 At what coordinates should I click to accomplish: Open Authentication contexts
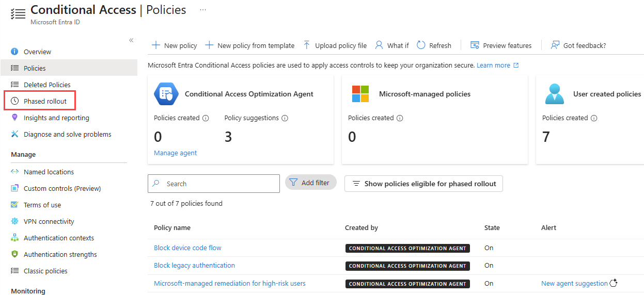click(59, 238)
